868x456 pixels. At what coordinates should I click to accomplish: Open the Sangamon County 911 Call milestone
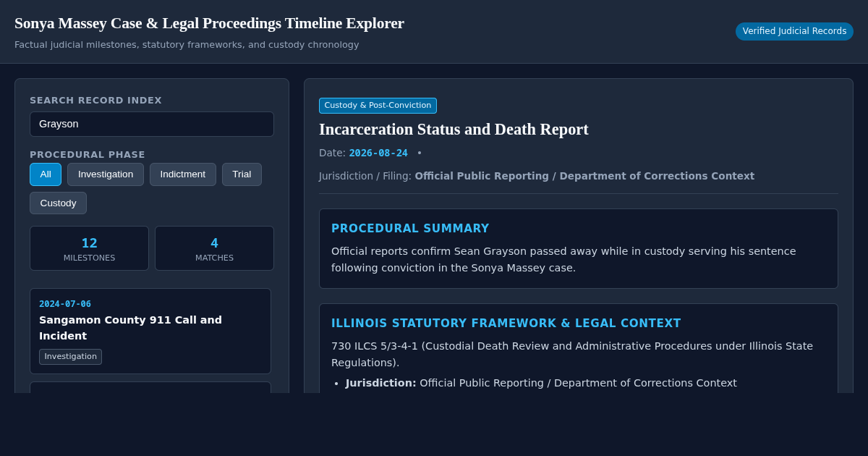[150, 331]
